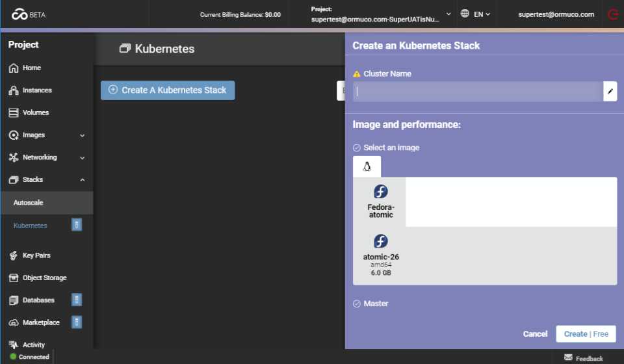Expand the Project selector dropdown
This screenshot has height=364, width=624.
tap(448, 14)
